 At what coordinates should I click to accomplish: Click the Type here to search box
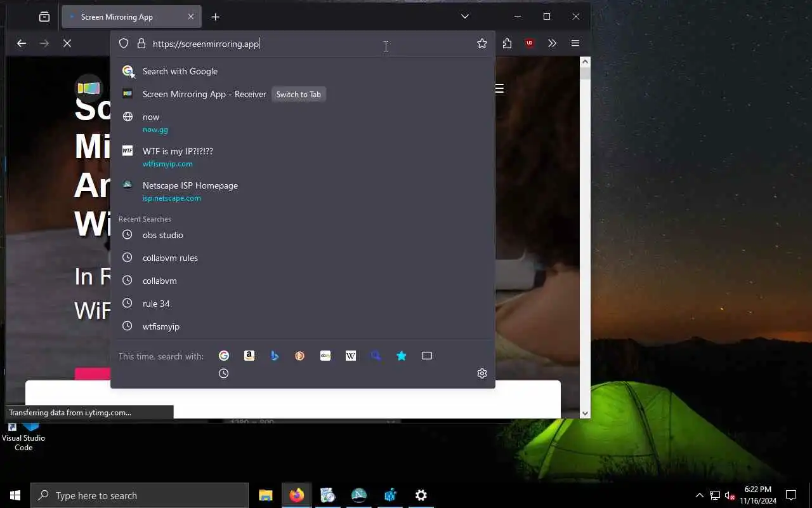point(140,495)
